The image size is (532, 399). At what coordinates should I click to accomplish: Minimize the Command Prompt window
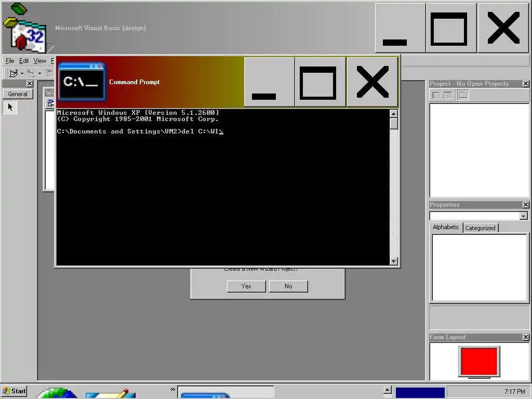pyautogui.click(x=270, y=82)
